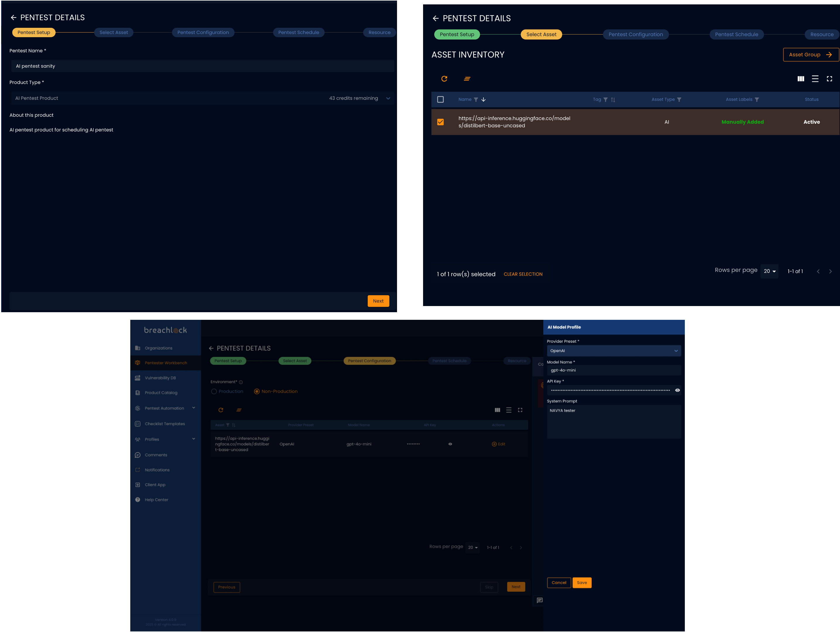Click back arrow in Pentest Setup panel

(14, 18)
